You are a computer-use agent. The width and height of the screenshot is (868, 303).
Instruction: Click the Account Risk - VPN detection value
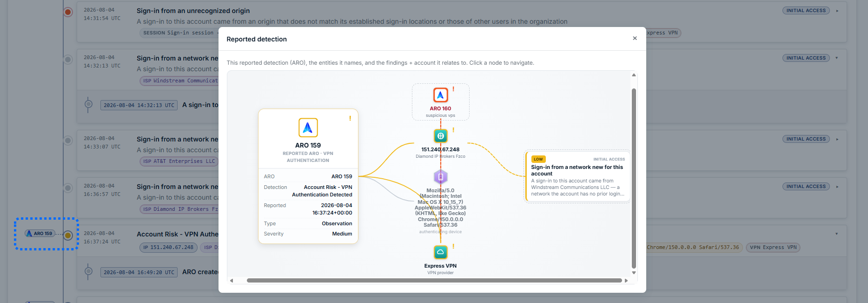click(322, 191)
